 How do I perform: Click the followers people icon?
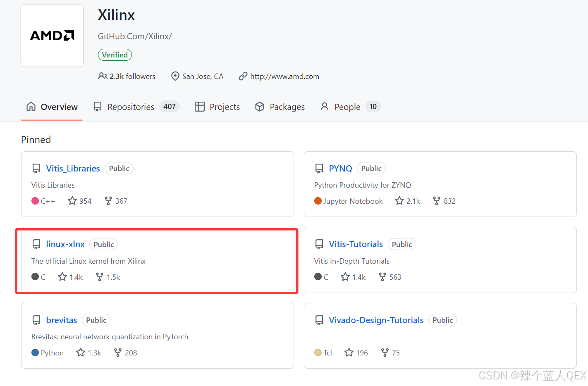(x=103, y=76)
